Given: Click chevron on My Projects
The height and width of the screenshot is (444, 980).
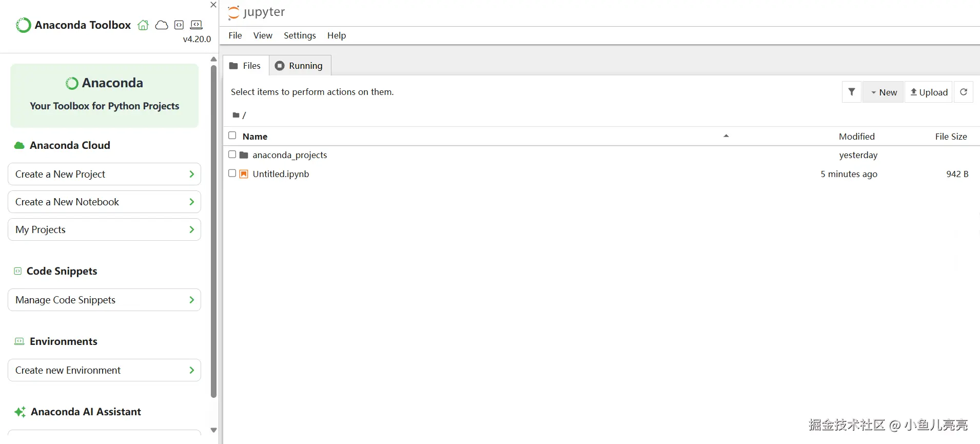Looking at the screenshot, I should (x=191, y=229).
